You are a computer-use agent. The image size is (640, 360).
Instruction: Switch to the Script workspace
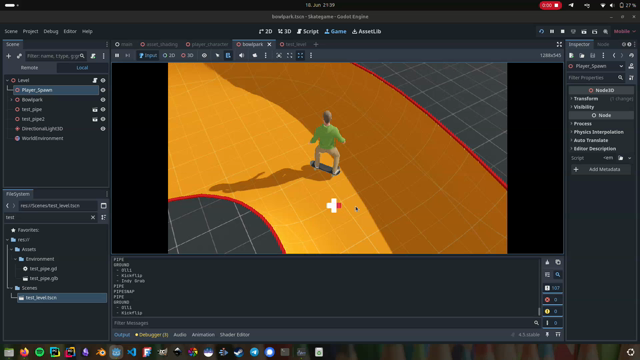pyautogui.click(x=308, y=31)
